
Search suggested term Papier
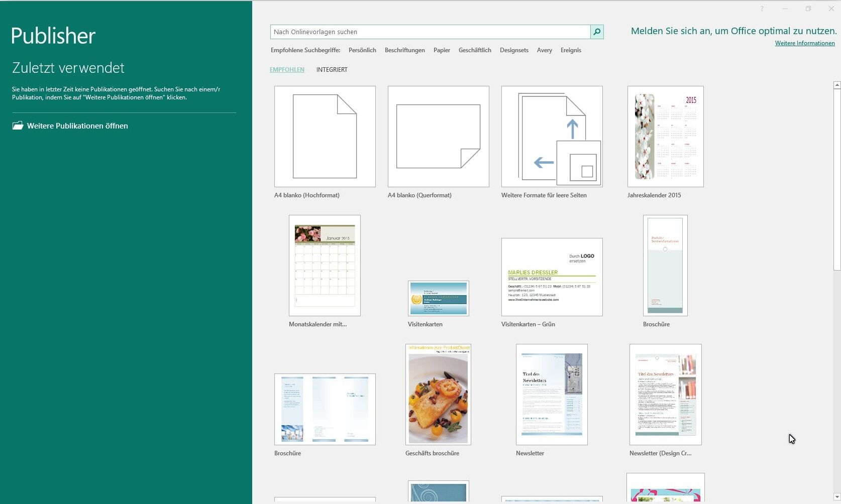coord(442,50)
